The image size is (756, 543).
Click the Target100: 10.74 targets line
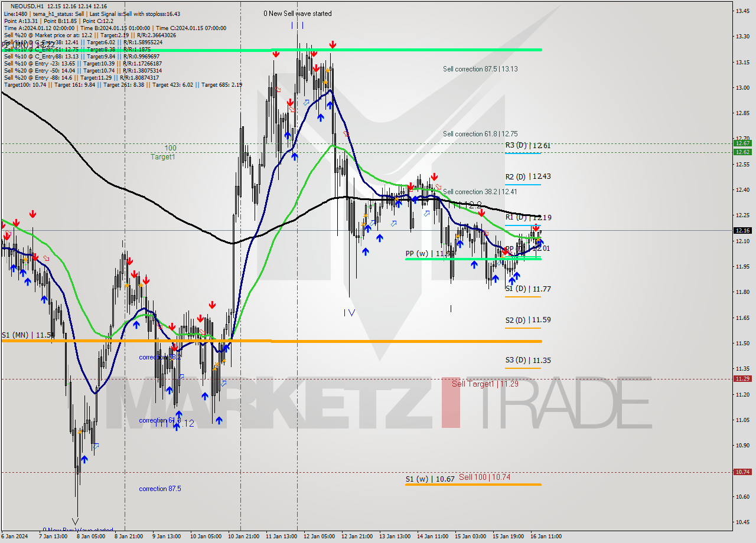coord(123,84)
